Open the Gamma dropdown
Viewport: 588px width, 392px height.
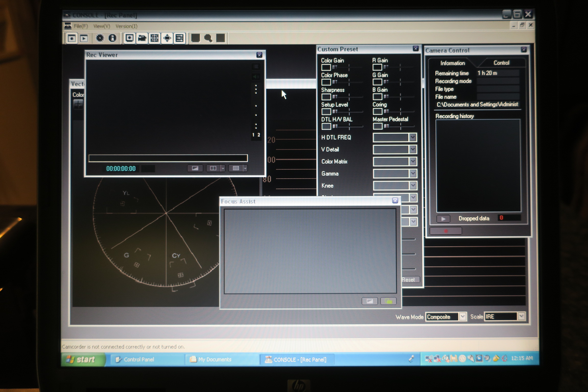click(413, 174)
